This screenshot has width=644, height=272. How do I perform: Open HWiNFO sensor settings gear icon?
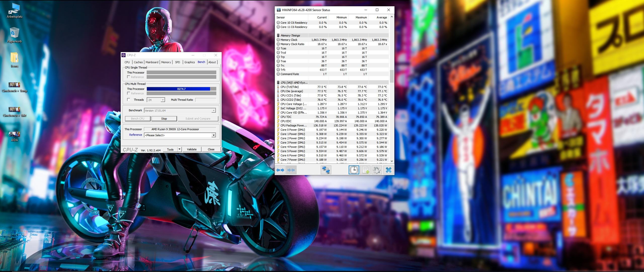(376, 170)
